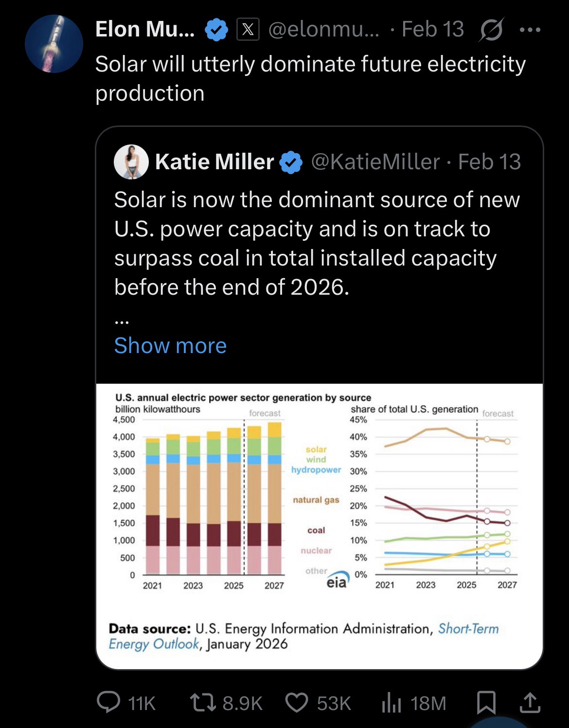Open the reply comments icon
This screenshot has height=728, width=569.
click(x=109, y=702)
